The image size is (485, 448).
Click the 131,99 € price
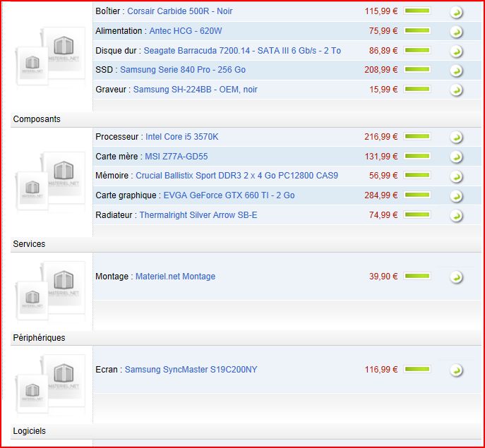381,157
